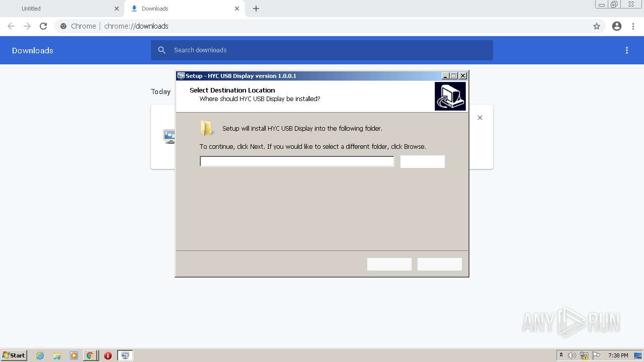This screenshot has height=362, width=644.
Task: Click the blank Next button in setup footer
Action: click(x=389, y=264)
